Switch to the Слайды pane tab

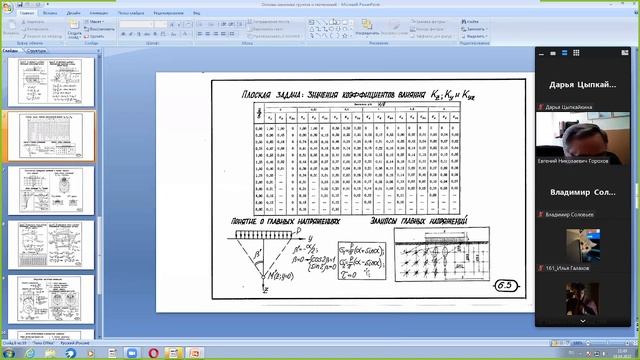click(x=11, y=51)
